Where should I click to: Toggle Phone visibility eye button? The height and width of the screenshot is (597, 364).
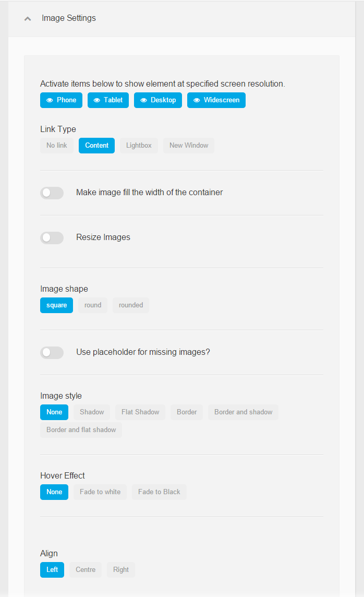pos(61,100)
